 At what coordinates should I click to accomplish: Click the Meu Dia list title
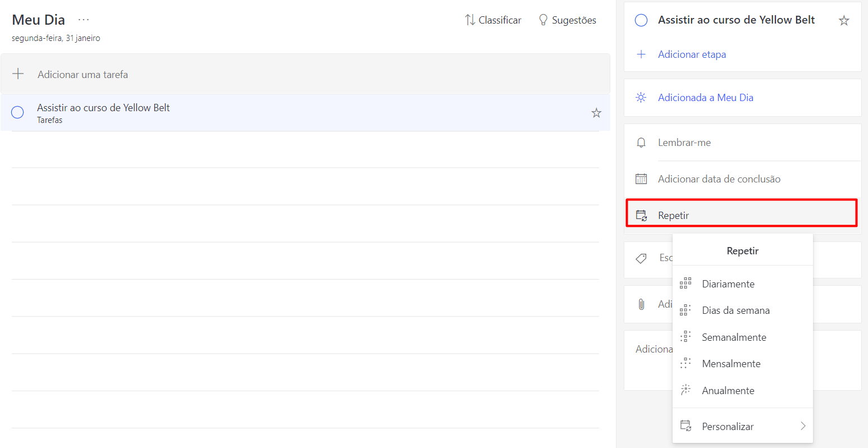39,20
